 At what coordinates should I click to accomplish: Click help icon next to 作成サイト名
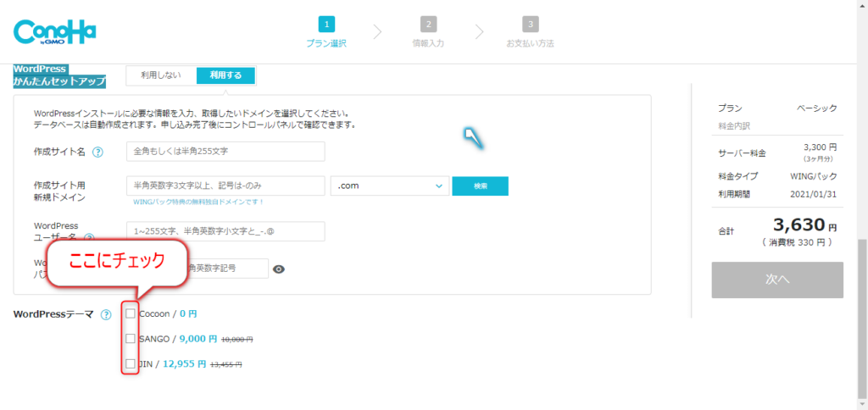point(98,152)
